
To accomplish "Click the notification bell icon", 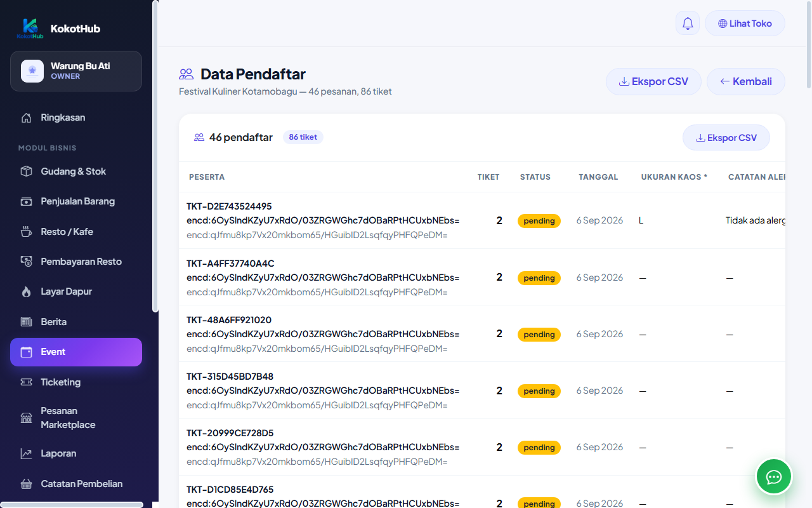I will pos(688,23).
